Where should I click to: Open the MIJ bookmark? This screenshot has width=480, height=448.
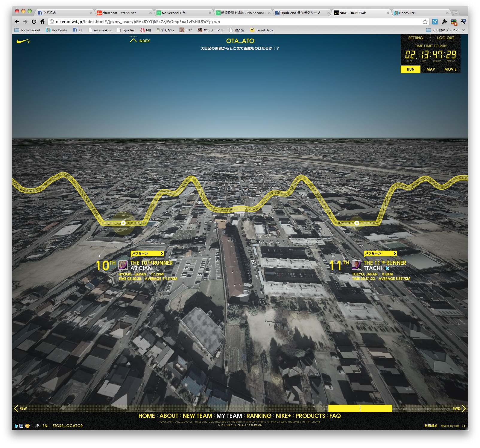coord(146,30)
